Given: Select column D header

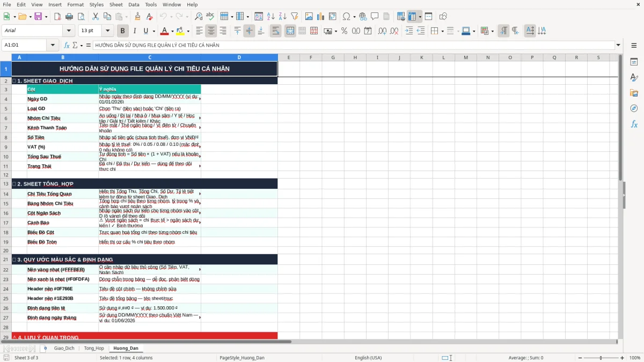Looking at the screenshot, I should click(239, 57).
